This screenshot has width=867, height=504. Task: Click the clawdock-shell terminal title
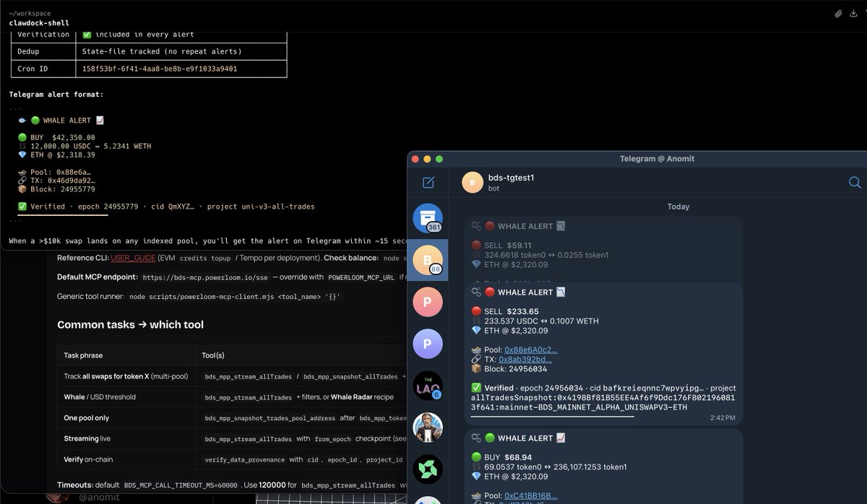pyautogui.click(x=39, y=22)
